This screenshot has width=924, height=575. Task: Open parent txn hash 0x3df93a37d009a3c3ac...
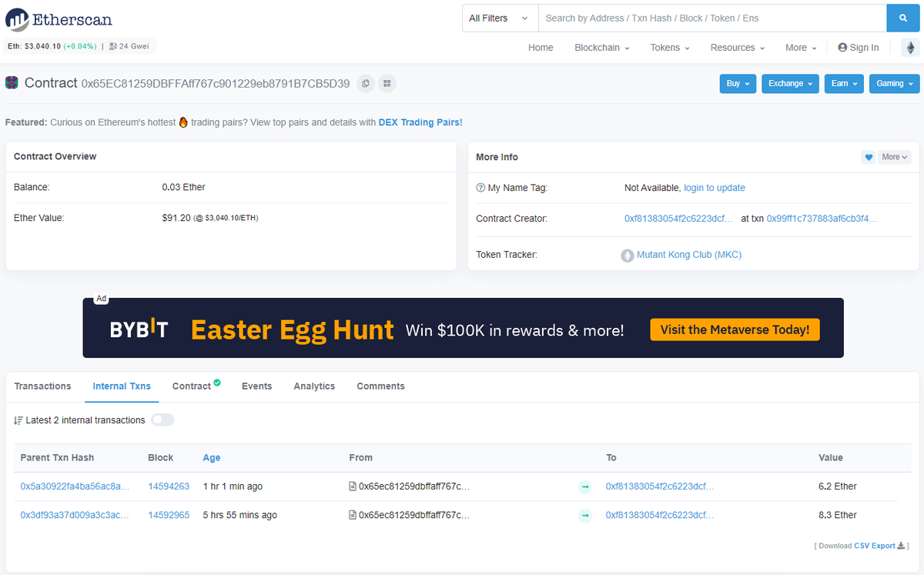click(x=75, y=515)
